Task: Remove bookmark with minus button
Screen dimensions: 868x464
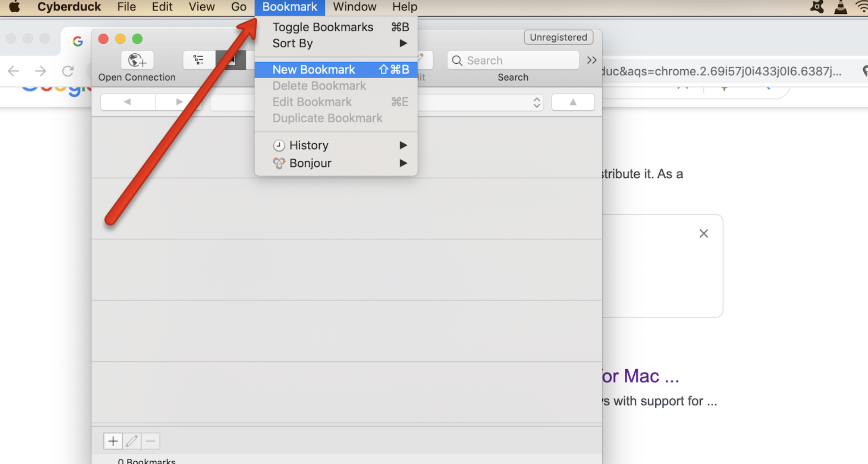Action: click(151, 441)
